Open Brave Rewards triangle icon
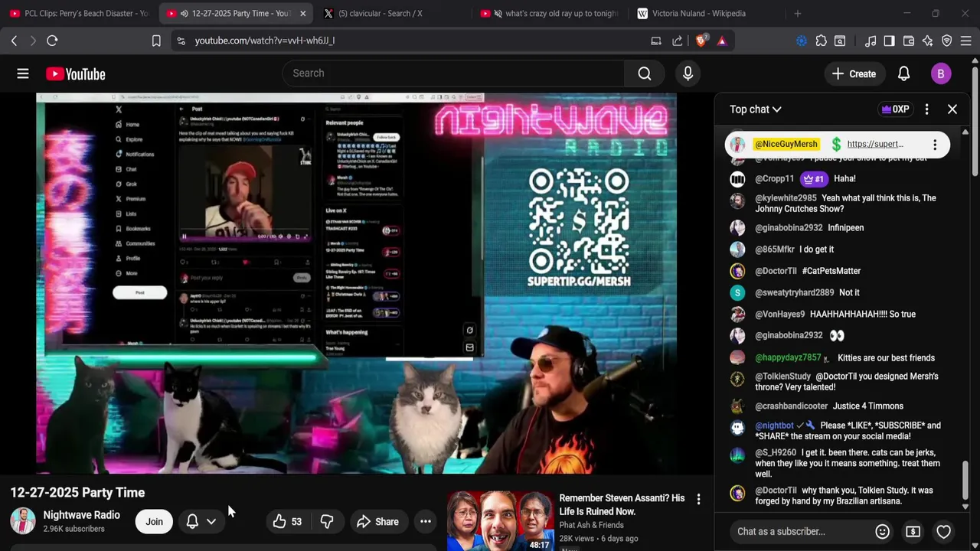 pos(721,41)
